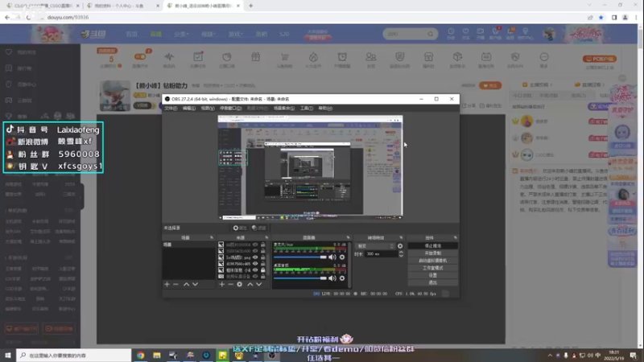644x362 pixels.
Task: Open 桌面音频 audio settings gear
Action: coord(341,278)
